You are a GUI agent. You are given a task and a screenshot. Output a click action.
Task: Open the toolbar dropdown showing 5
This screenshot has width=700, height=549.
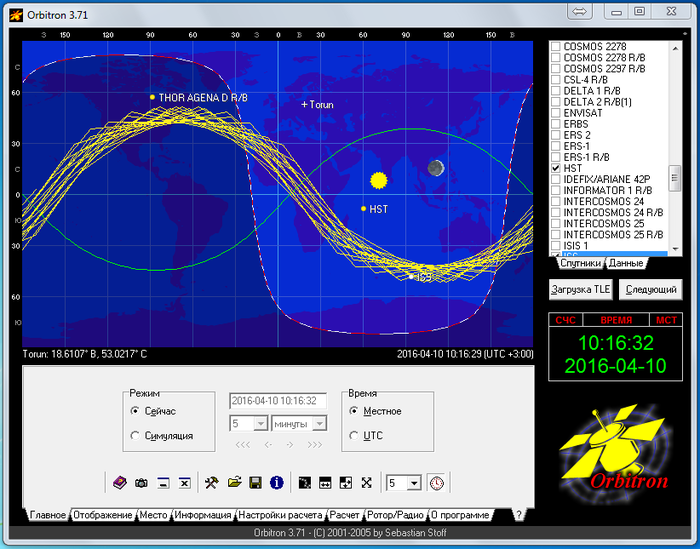coord(414,483)
